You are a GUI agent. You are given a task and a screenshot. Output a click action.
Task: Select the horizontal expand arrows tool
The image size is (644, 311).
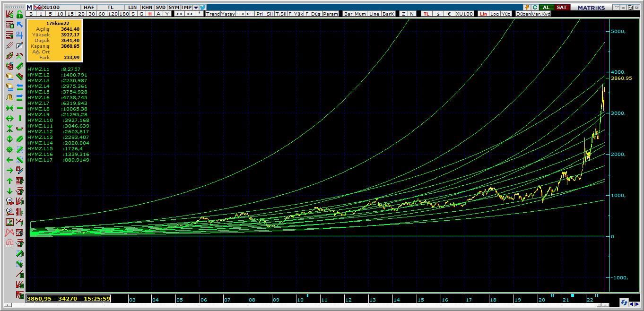(9, 119)
